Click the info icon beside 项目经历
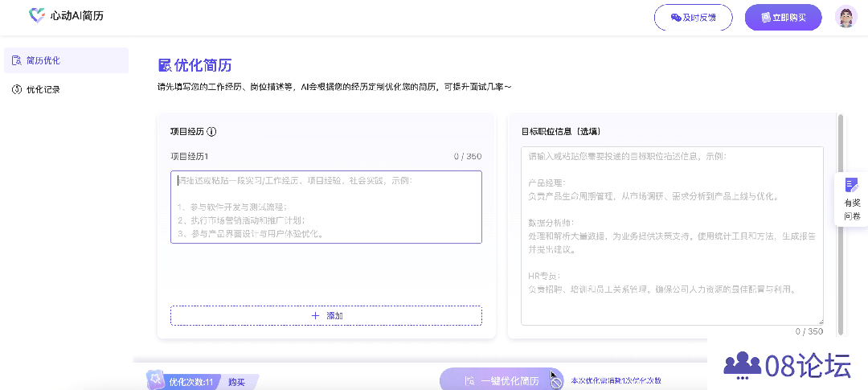Image resolution: width=868 pixels, height=390 pixels. (211, 132)
